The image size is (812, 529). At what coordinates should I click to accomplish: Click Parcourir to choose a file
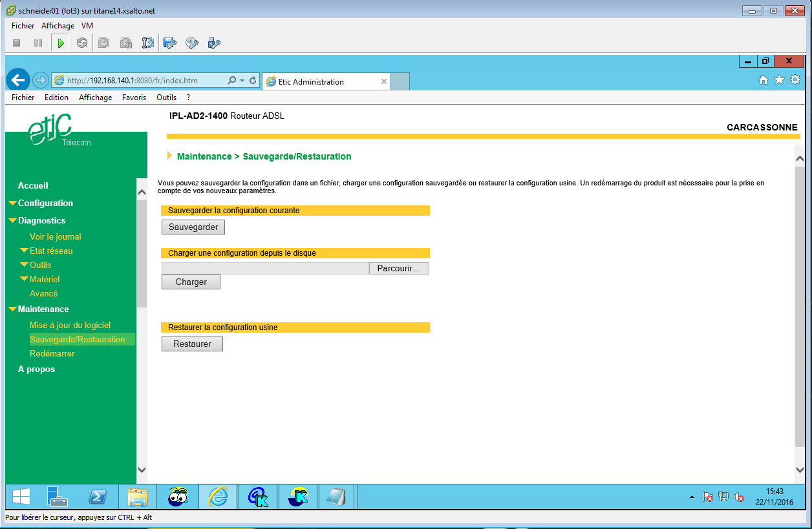398,268
